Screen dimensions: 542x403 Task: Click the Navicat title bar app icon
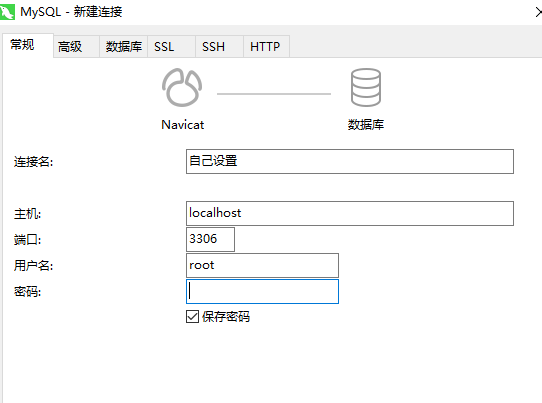(x=7, y=11)
